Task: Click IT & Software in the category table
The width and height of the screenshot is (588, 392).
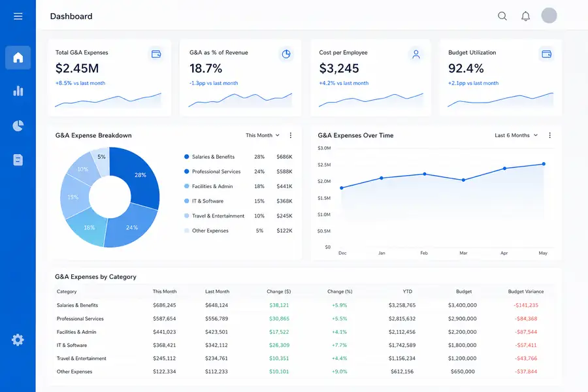Action: tap(72, 345)
